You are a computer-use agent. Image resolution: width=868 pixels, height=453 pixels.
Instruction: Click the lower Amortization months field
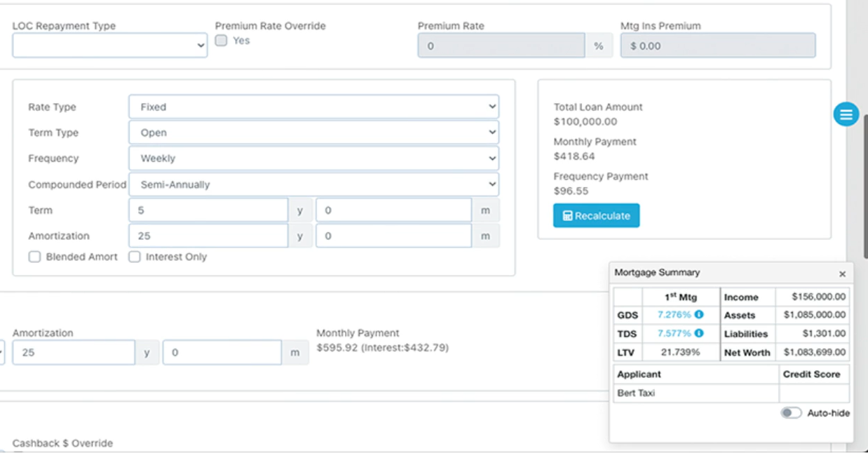pos(222,353)
